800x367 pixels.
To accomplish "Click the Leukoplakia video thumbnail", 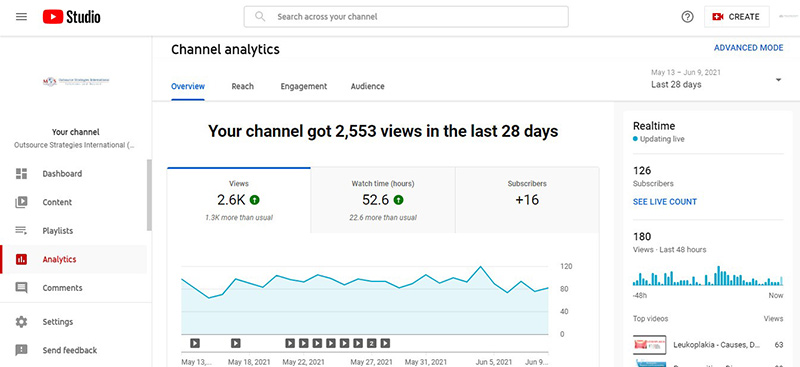I will (649, 345).
